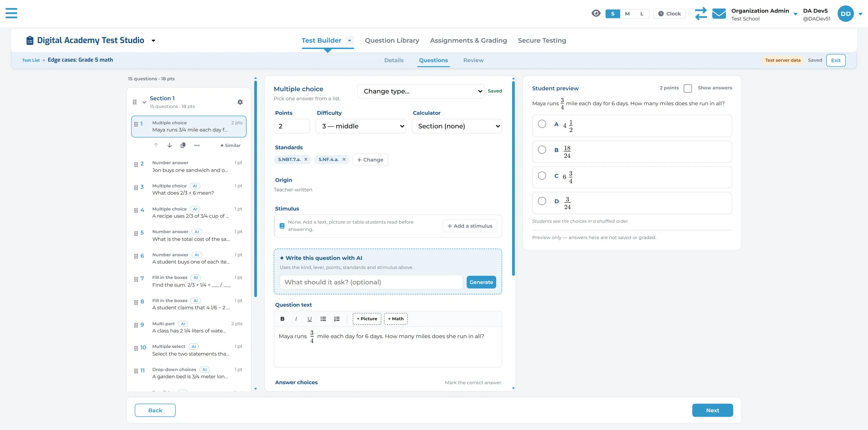Open the Change type dropdown
This screenshot has width=868, height=430.
(x=421, y=91)
